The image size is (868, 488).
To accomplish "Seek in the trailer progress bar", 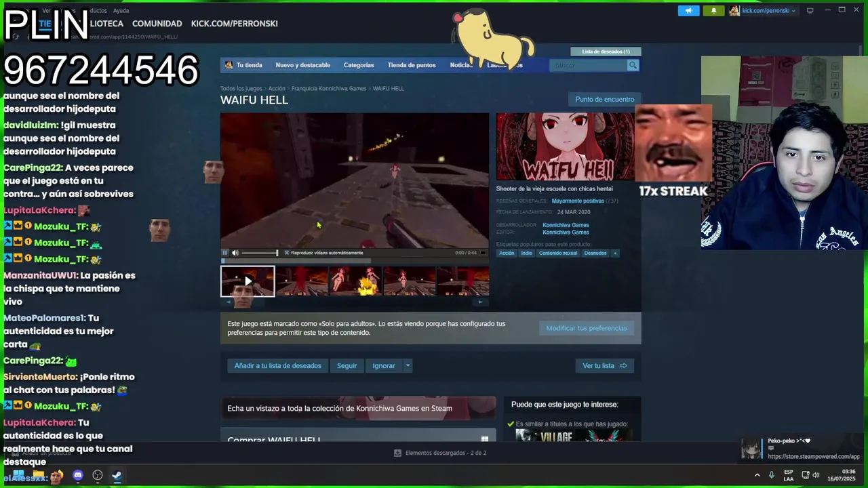I will (x=354, y=260).
